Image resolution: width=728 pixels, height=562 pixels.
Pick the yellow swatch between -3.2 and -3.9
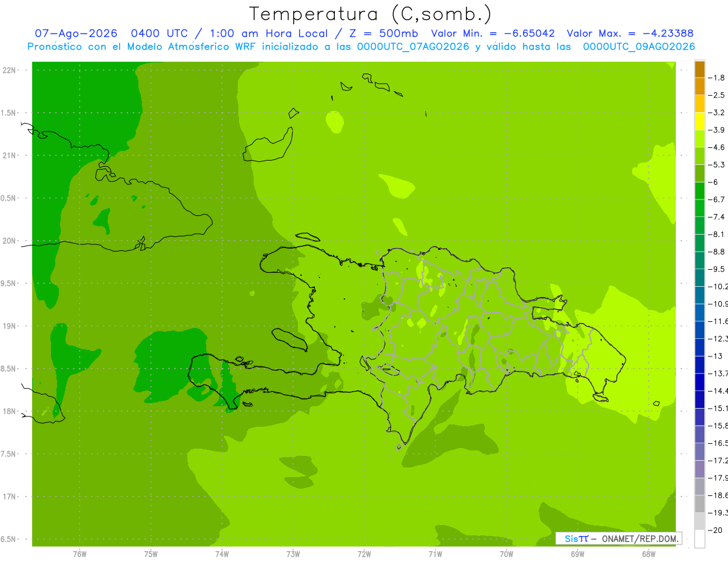pyautogui.click(x=699, y=121)
